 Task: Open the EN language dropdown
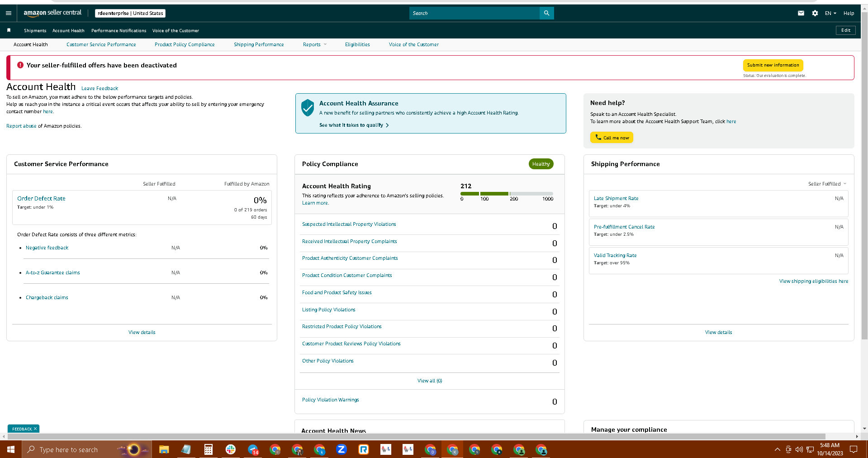(x=830, y=13)
